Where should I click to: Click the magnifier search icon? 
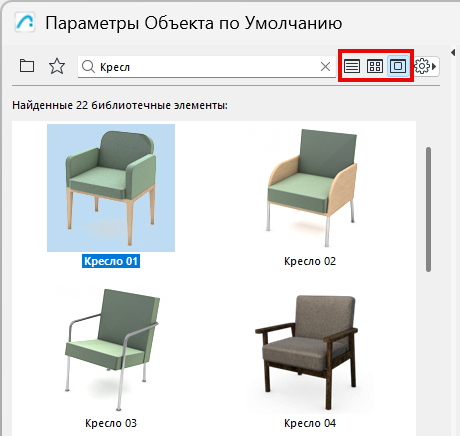click(88, 67)
